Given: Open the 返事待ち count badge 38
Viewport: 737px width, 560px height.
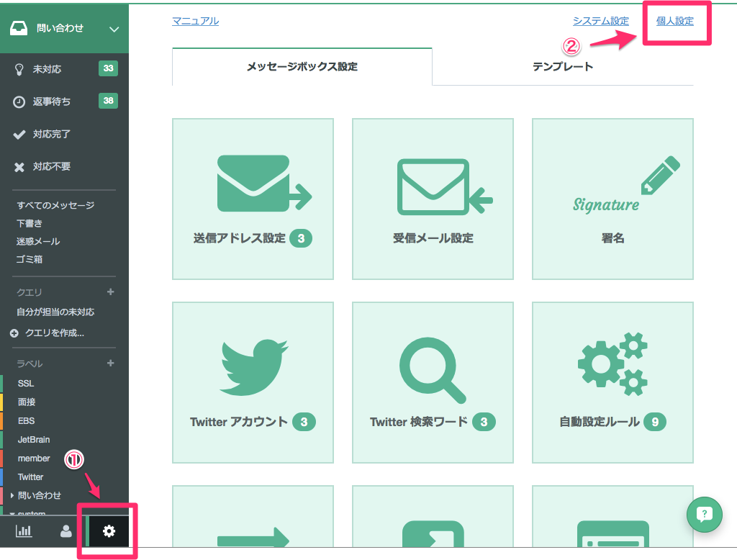Looking at the screenshot, I should 108,101.
